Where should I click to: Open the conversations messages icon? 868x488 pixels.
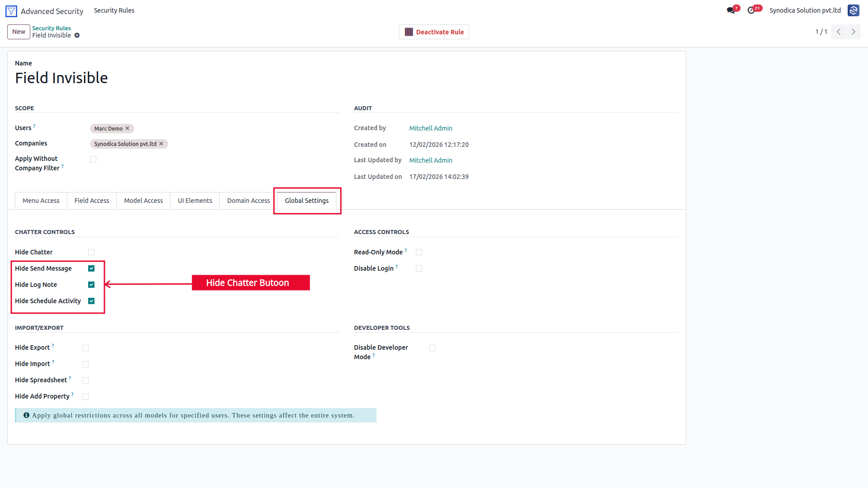click(x=731, y=10)
